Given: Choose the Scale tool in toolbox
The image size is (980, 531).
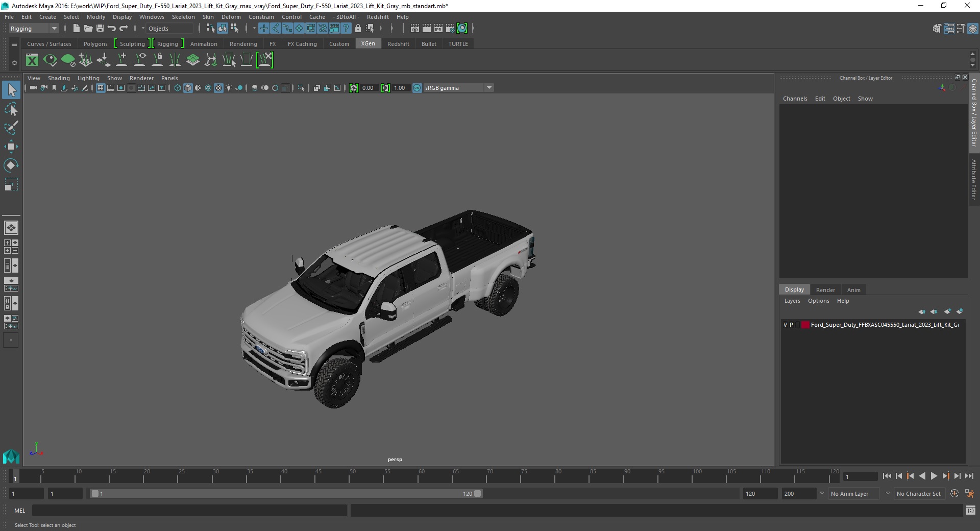Looking at the screenshot, I should (11, 184).
